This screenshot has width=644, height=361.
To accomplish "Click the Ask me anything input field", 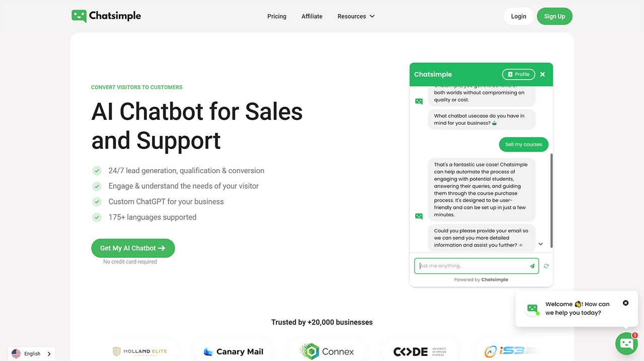I will point(468,266).
